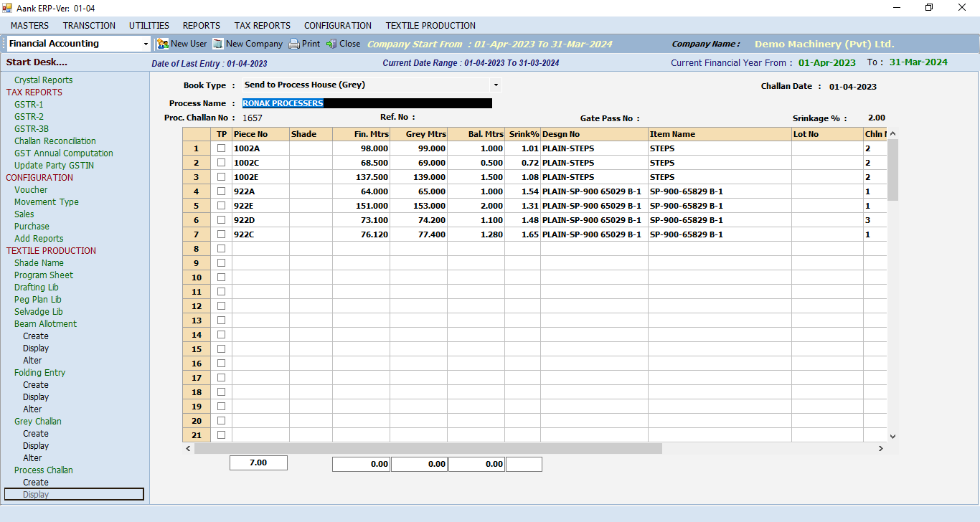This screenshot has width=980, height=522.
Task: Open the Book Type dropdown
Action: (x=495, y=85)
